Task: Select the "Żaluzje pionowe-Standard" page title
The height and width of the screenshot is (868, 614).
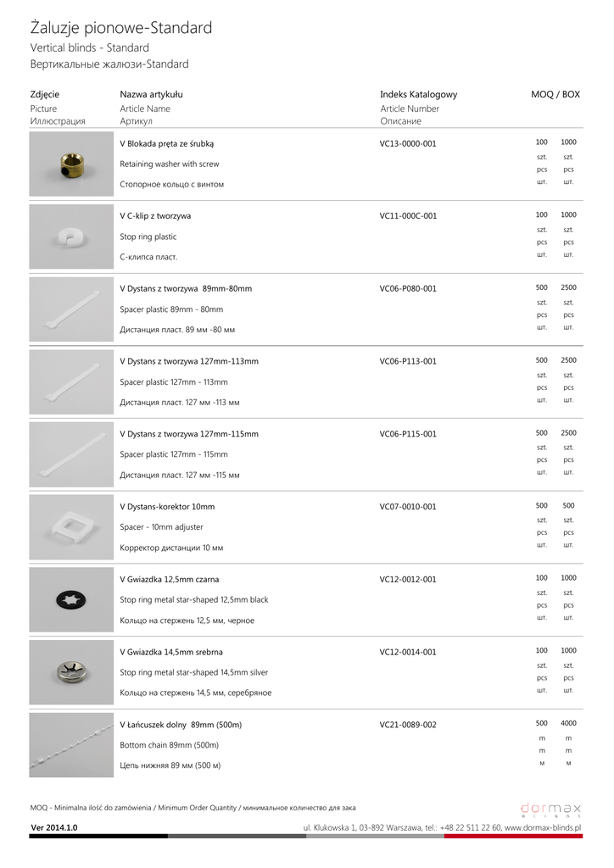Action: click(121, 29)
